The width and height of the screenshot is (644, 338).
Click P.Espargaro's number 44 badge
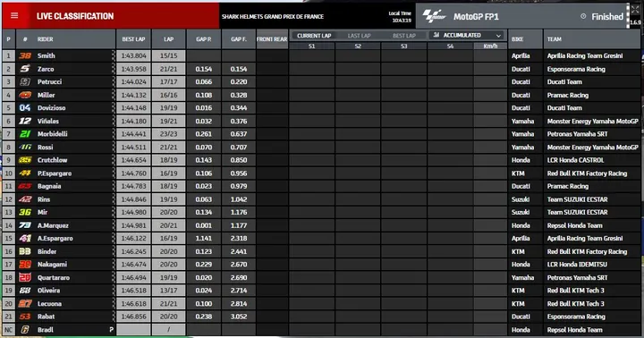(25, 173)
